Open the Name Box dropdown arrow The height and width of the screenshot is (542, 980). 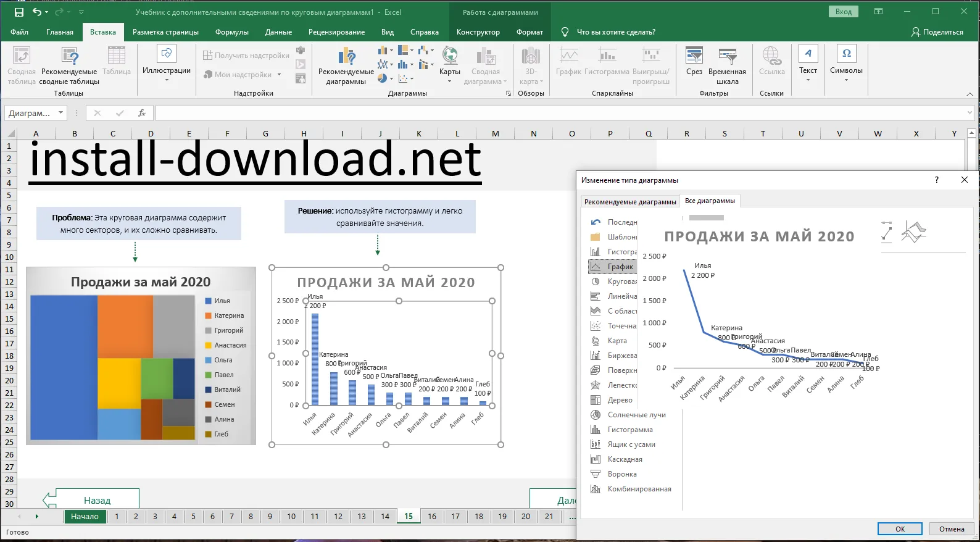tap(60, 113)
